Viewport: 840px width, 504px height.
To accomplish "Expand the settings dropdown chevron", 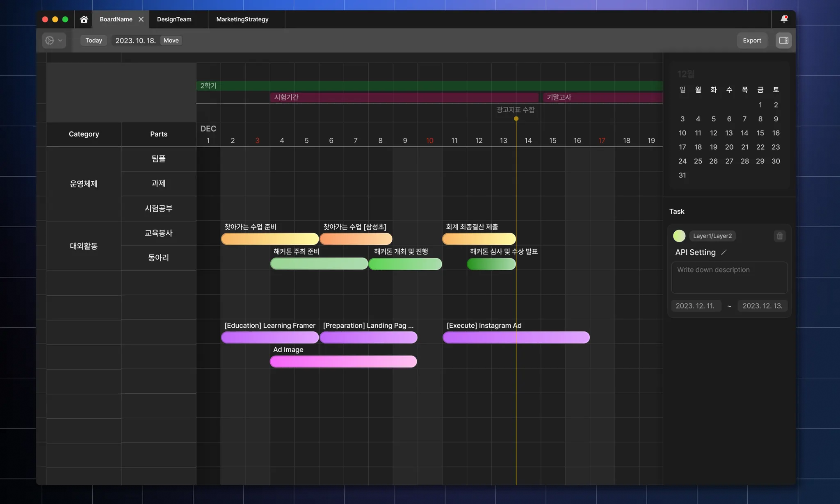I will tap(60, 40).
